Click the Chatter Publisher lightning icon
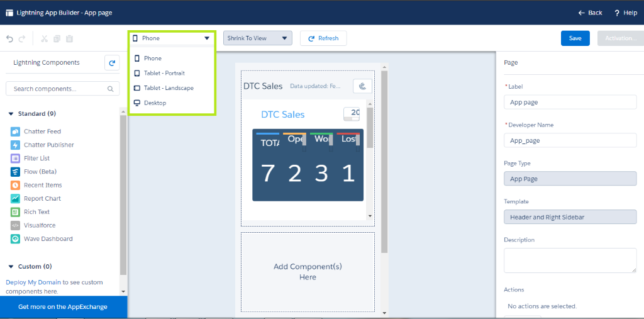644x319 pixels. click(x=15, y=145)
